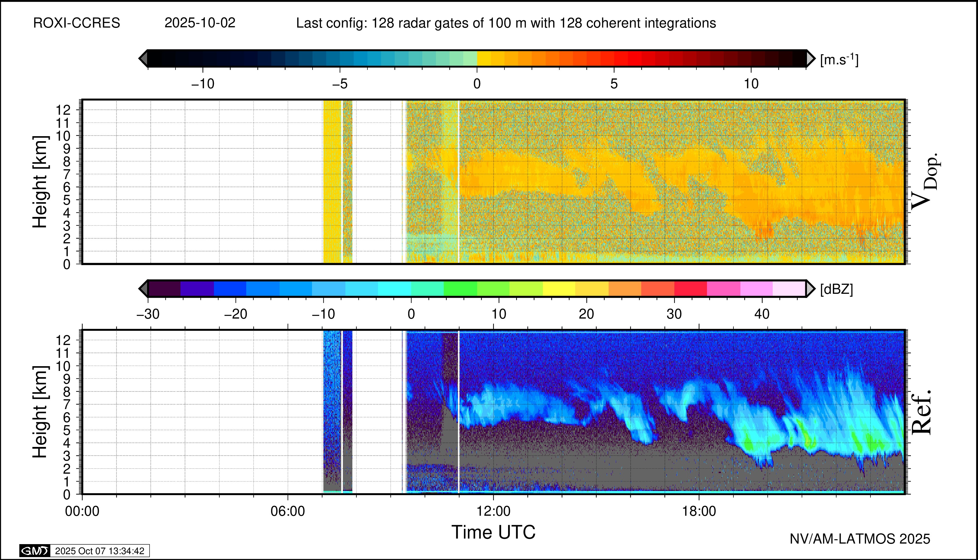978x560 pixels.
Task: Click reflectivity colorbar right arrow end
Action: coord(811,288)
